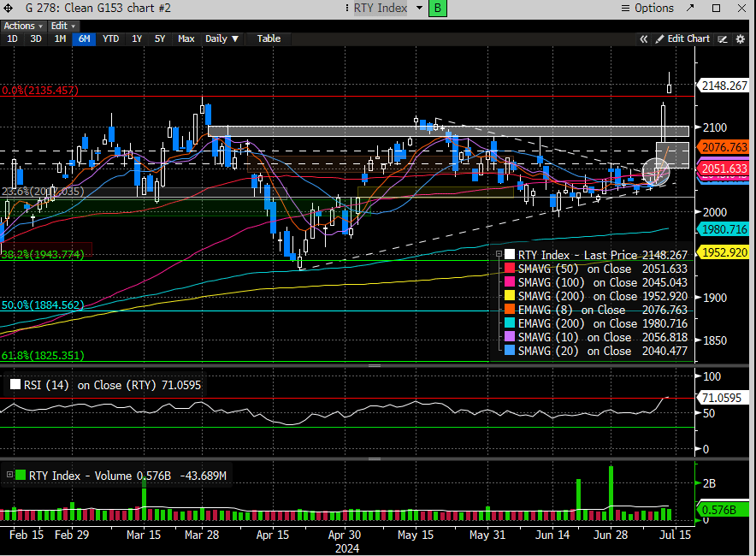Open the Actions menu
Viewport: 756px width, 556px height.
coord(22,27)
